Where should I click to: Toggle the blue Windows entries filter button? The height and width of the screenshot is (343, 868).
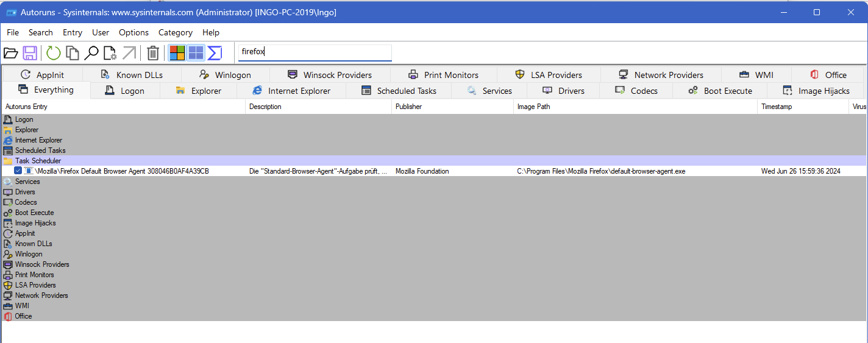[x=196, y=53]
